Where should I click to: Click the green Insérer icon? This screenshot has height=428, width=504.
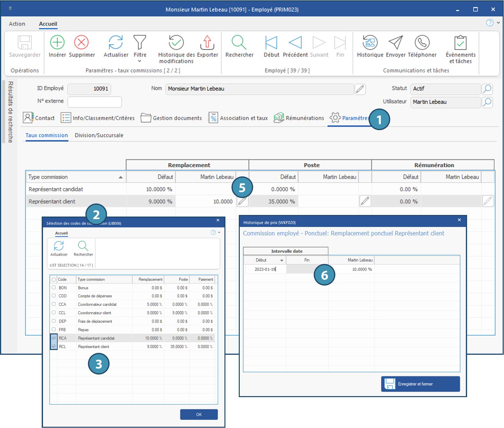coord(57,42)
